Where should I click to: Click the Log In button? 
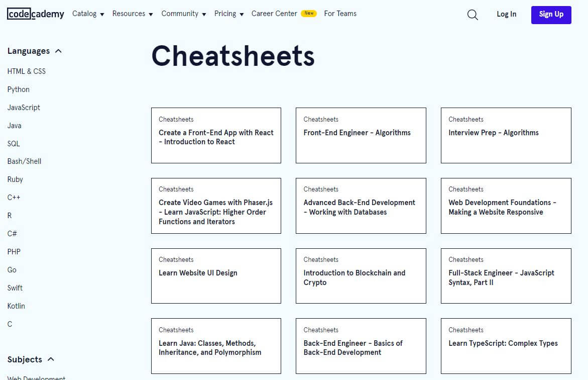coord(506,15)
